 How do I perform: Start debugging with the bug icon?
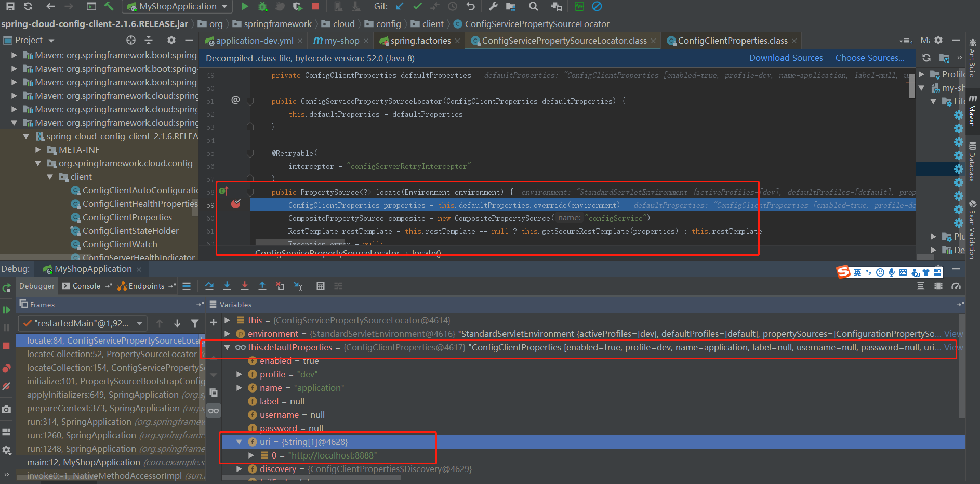point(262,7)
